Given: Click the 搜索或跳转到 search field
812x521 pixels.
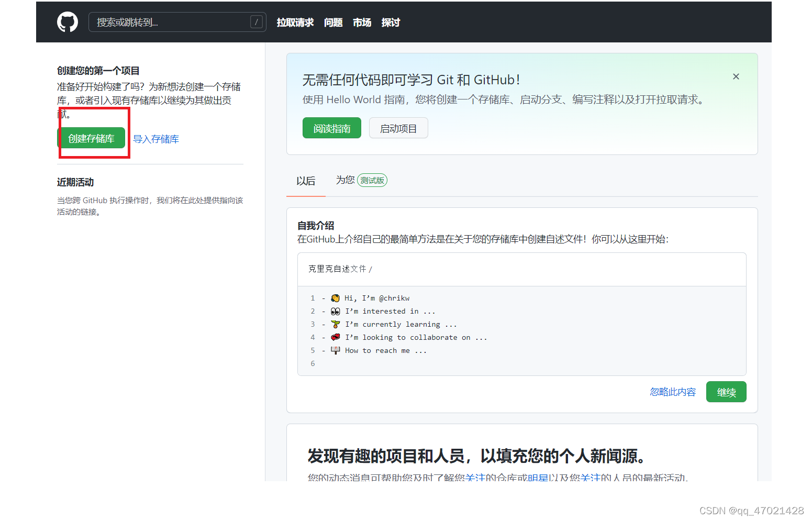Looking at the screenshot, I should (157, 22).
